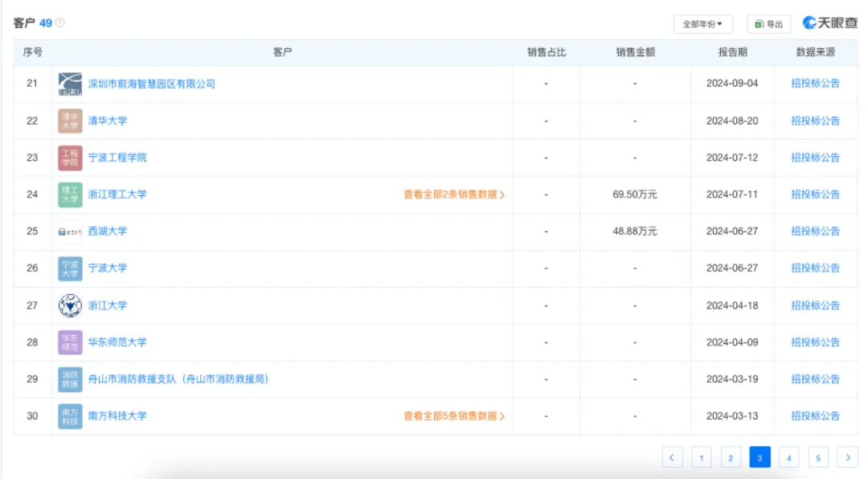This screenshot has width=868, height=479.
Task: Open the 舟山市消防救援支队 customer link
Action: pos(180,379)
